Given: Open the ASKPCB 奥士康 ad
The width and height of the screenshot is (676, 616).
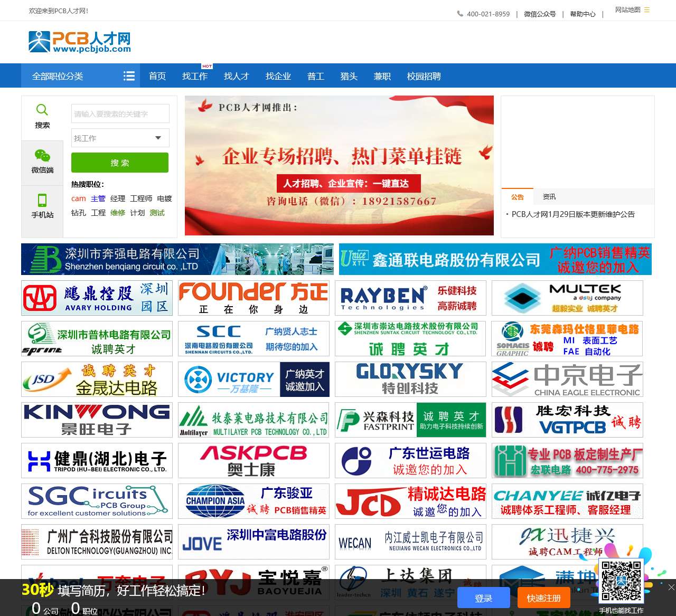Looking at the screenshot, I should tap(253, 461).
